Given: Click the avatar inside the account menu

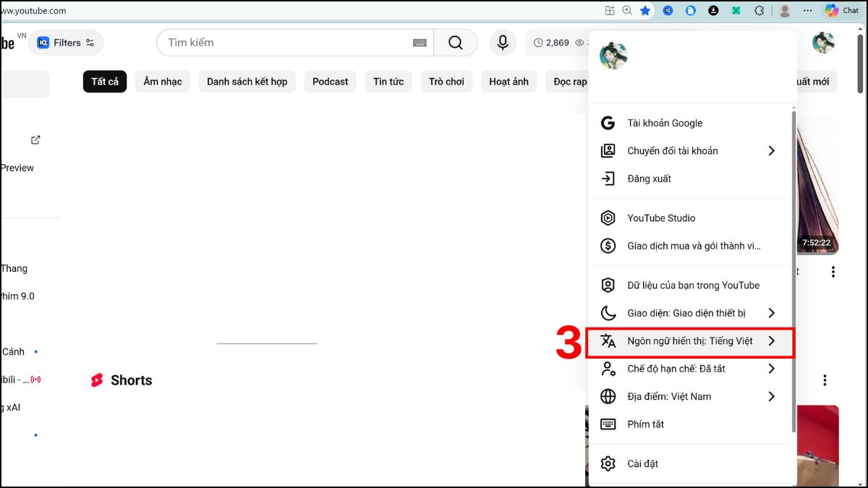Looking at the screenshot, I should (613, 56).
